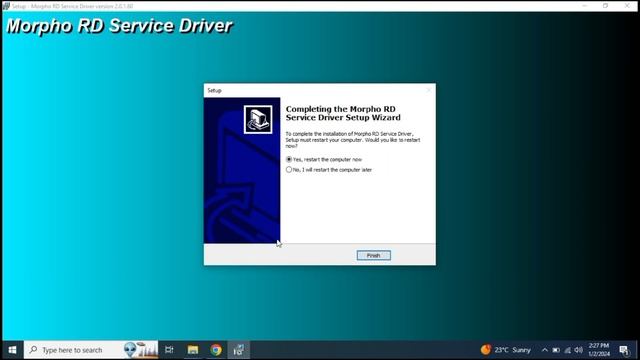Open the Windows Start menu
The height and width of the screenshot is (360, 640).
[12, 350]
